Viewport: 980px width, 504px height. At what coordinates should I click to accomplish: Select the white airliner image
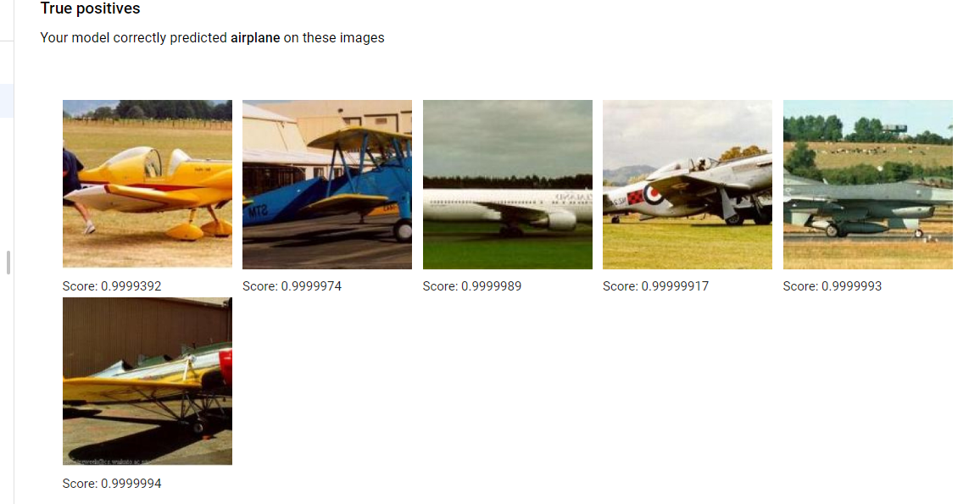click(508, 185)
